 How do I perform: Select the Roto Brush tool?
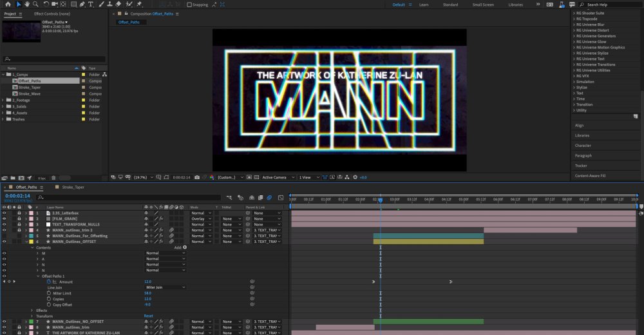point(129,4)
